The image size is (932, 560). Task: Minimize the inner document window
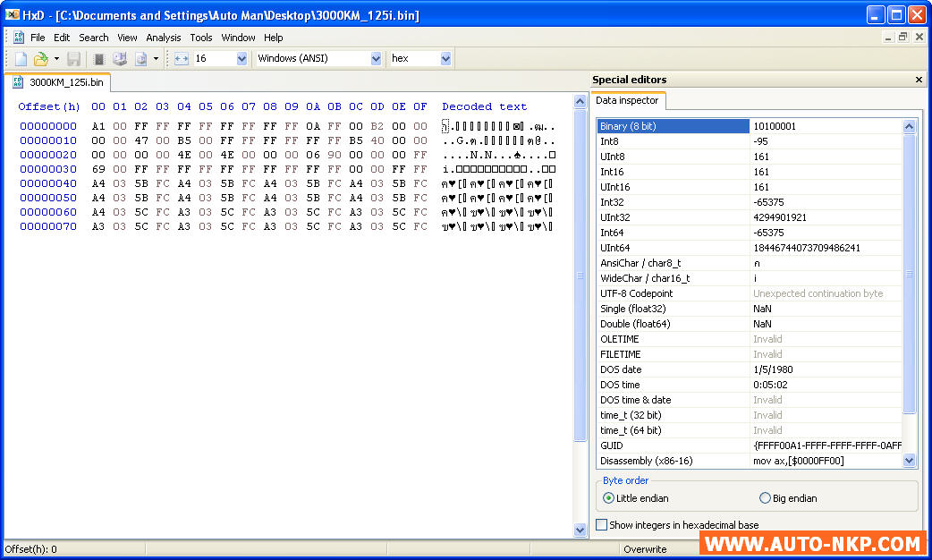coord(888,37)
